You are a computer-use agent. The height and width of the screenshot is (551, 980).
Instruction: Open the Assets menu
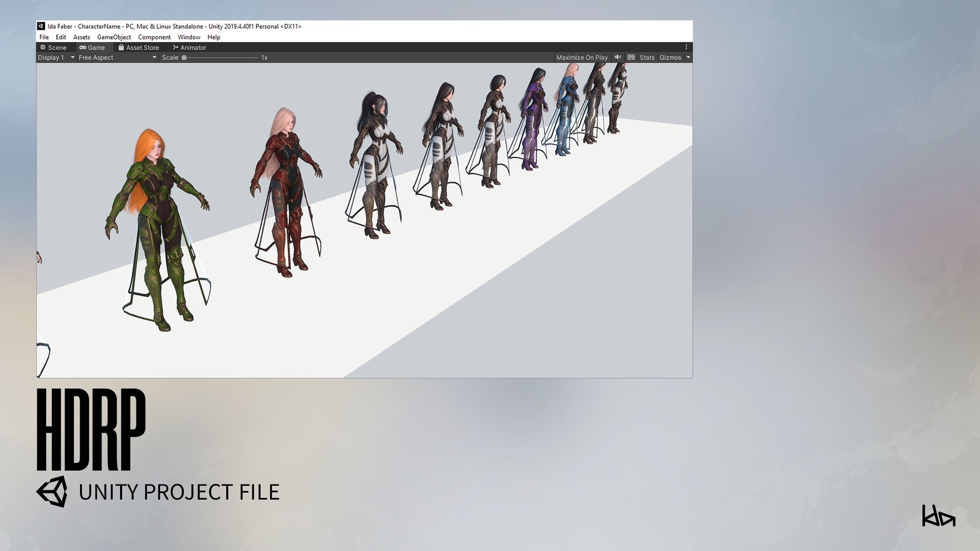pos(81,37)
